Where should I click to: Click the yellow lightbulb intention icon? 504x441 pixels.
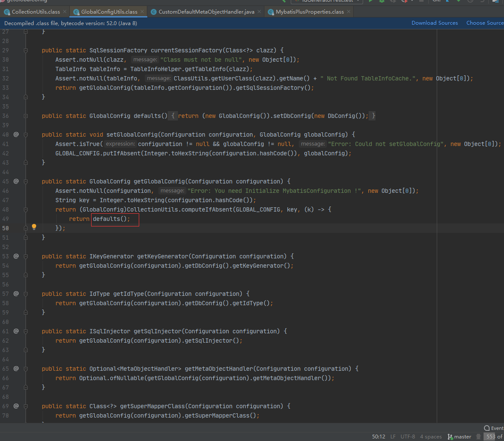(34, 227)
